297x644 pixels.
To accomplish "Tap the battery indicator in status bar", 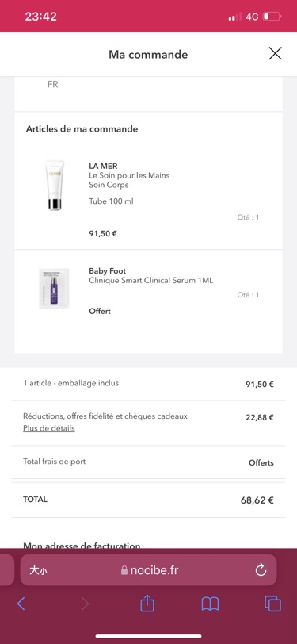I will 272,17.
